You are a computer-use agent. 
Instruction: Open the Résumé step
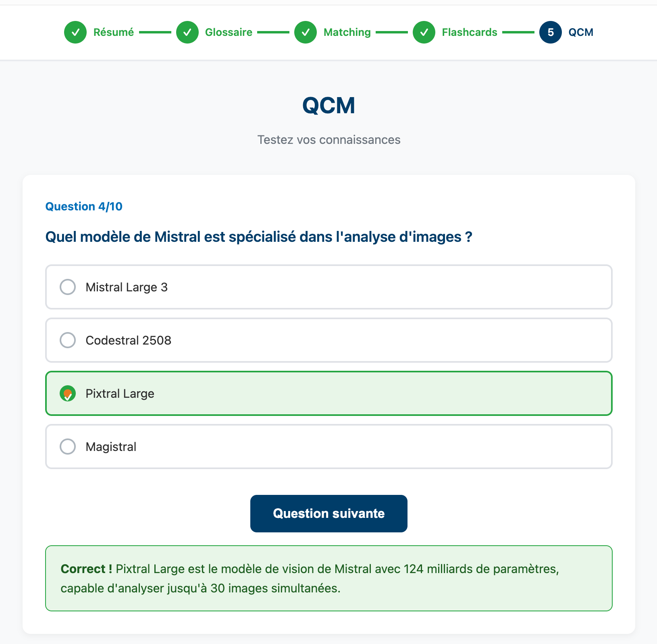[113, 32]
